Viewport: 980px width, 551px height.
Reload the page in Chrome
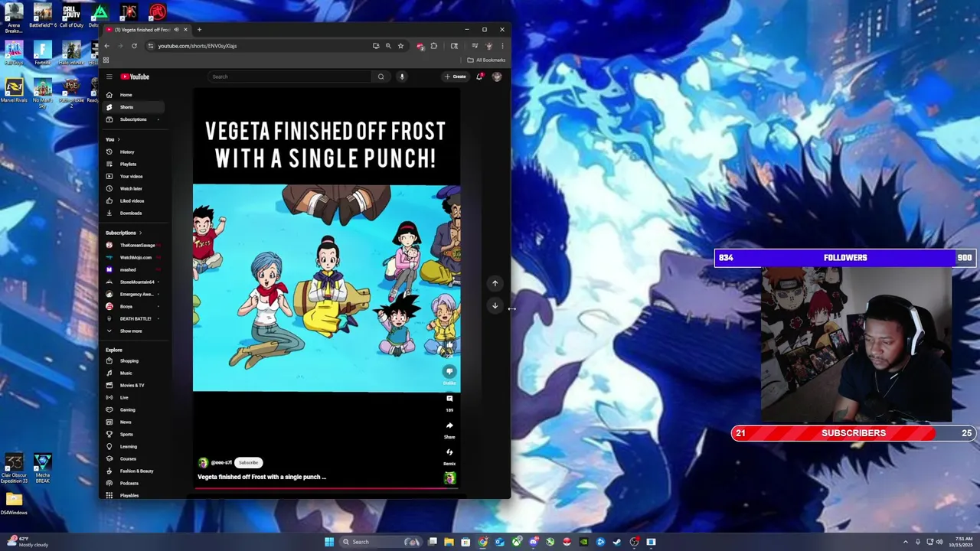pyautogui.click(x=134, y=46)
